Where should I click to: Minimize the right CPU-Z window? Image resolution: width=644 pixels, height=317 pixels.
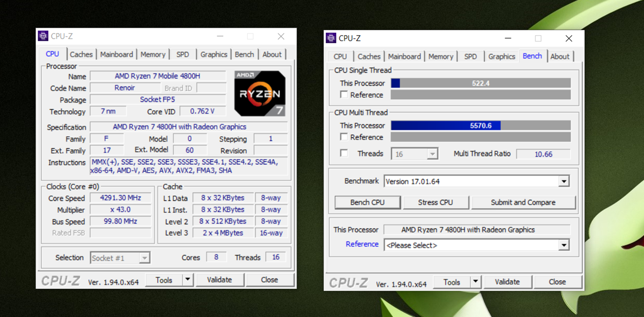(508, 38)
